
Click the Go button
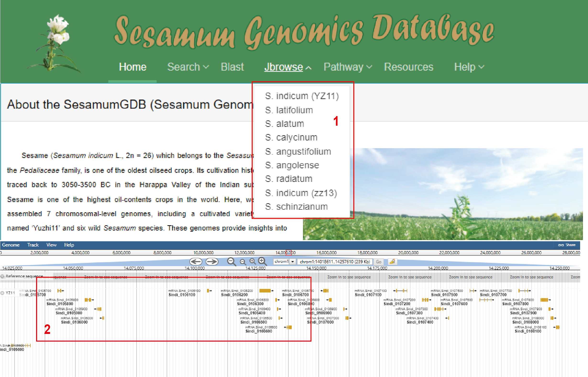click(379, 262)
